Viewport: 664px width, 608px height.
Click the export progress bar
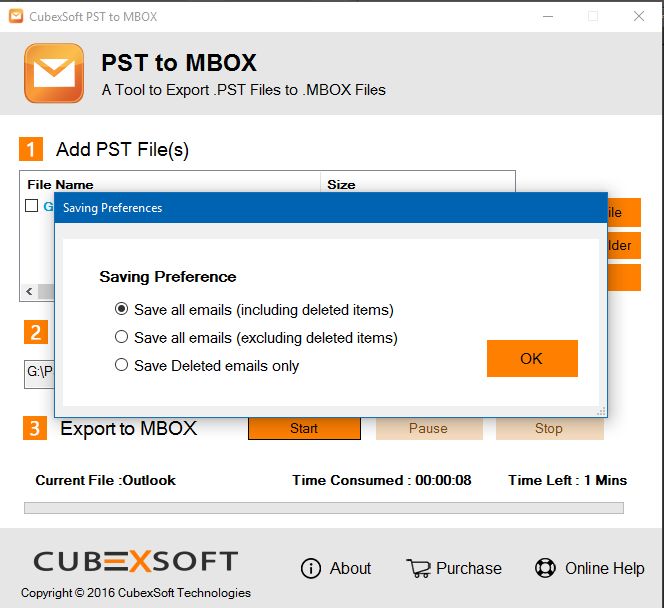point(324,508)
